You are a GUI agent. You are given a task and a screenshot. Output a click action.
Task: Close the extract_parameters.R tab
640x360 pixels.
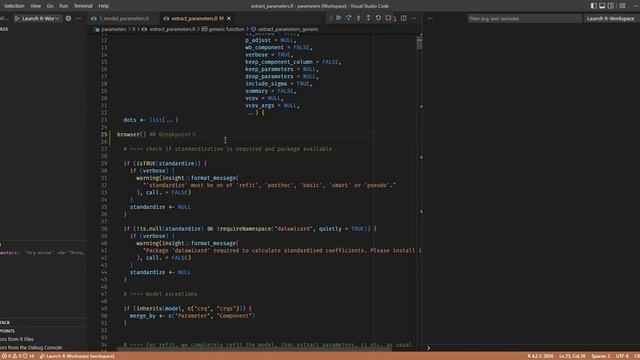(229, 18)
